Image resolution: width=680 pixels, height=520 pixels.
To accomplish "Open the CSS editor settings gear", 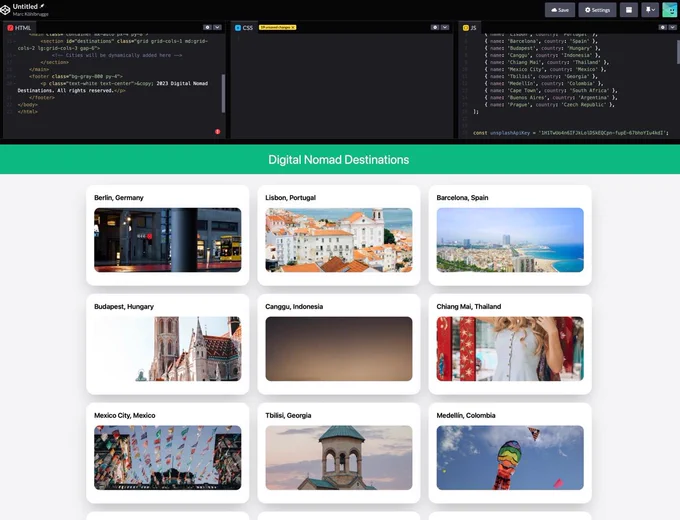I will click(x=435, y=27).
